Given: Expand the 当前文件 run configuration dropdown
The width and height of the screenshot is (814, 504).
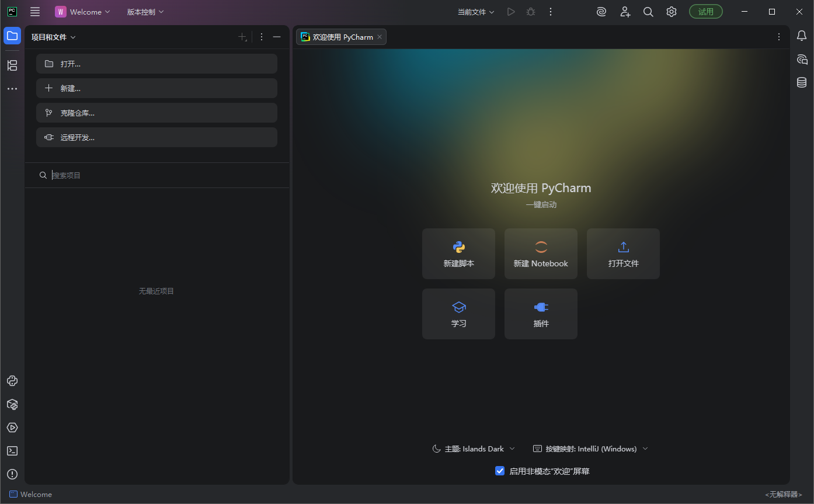Looking at the screenshot, I should 476,11.
